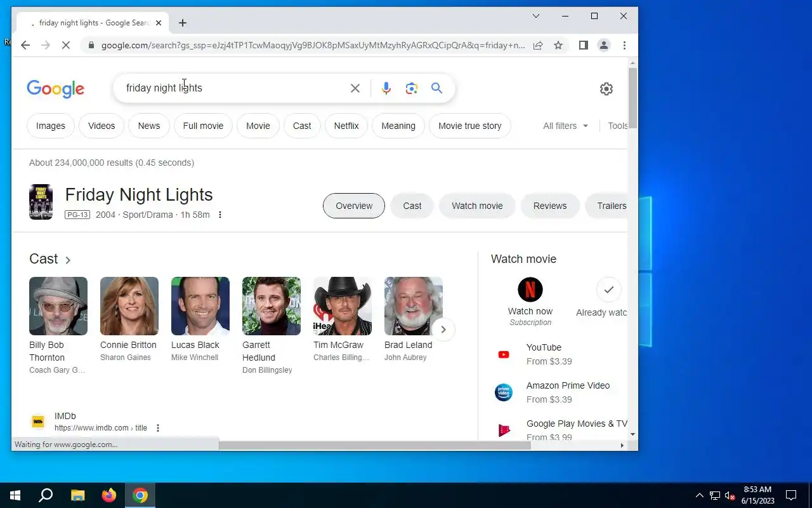
Task: Open tab search chevron in title bar
Action: 535,16
